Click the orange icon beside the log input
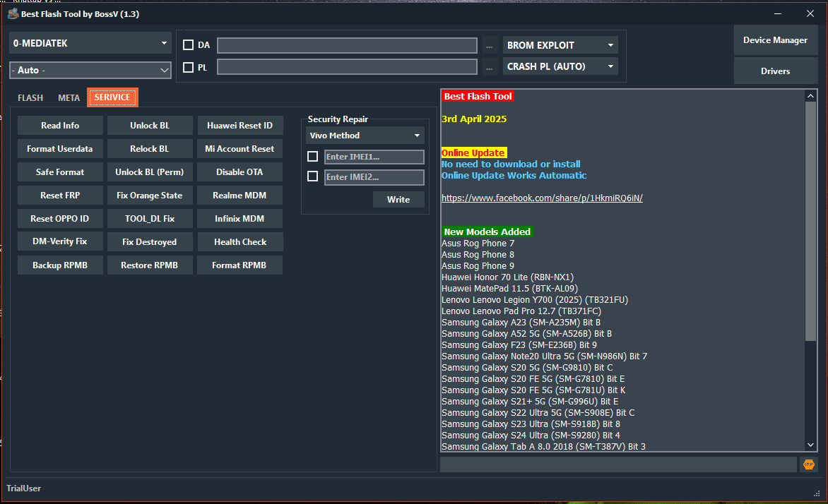Image resolution: width=828 pixels, height=504 pixels. coord(808,465)
